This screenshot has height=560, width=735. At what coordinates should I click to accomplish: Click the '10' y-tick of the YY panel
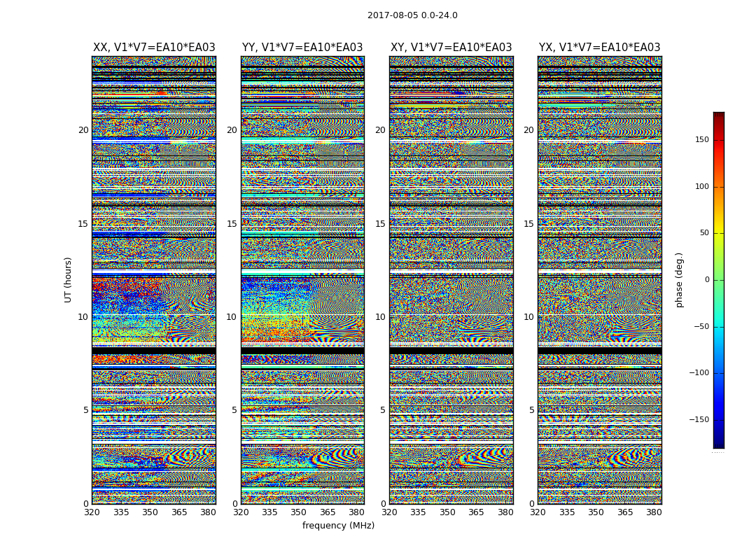click(232, 317)
